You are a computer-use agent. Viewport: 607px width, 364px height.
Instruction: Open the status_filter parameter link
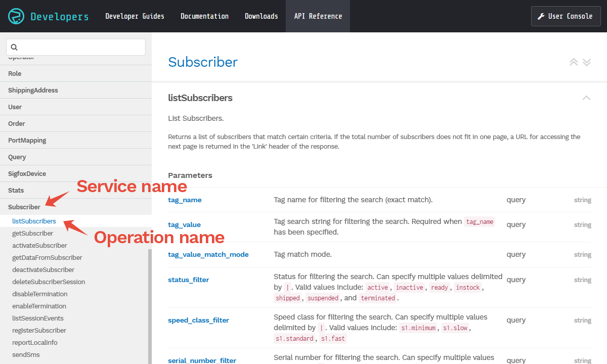click(188, 280)
